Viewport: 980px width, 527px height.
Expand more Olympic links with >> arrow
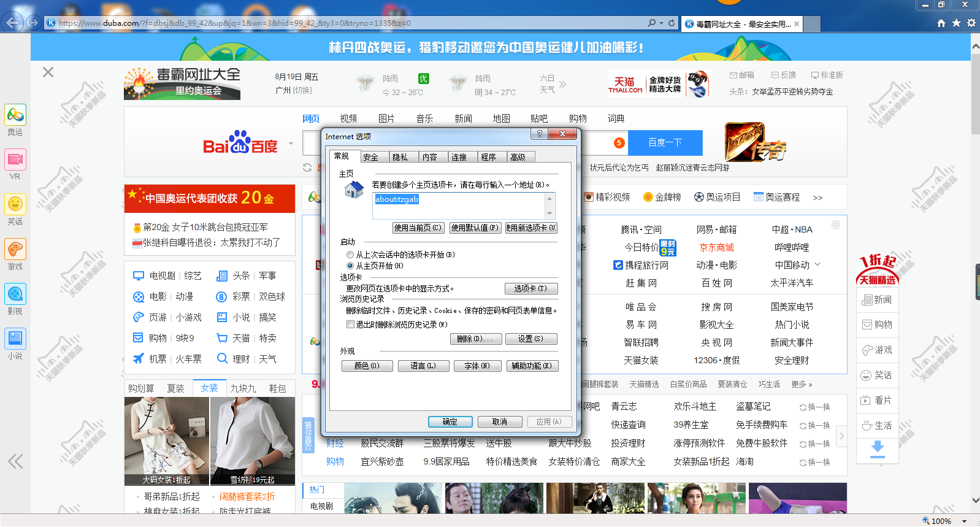point(817,198)
